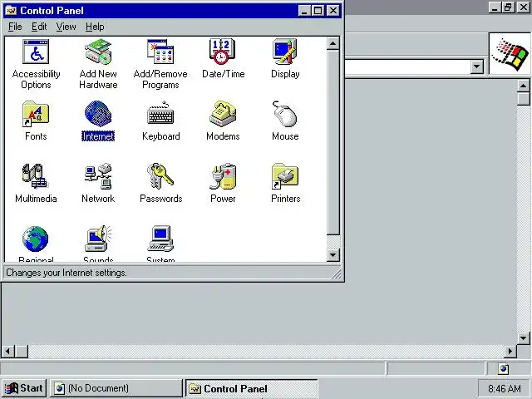Viewport: 532px width, 399px height.
Task: Click the Control Panel vertical scrollbar thumb
Action: tap(332, 142)
